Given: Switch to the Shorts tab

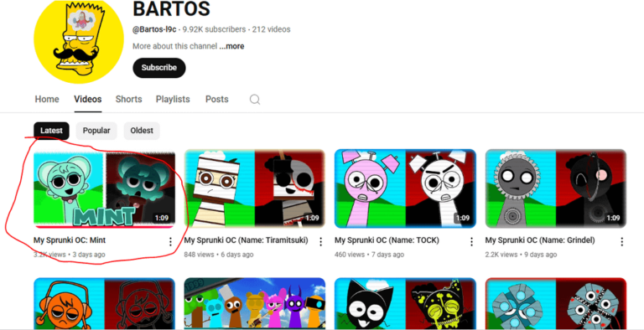Looking at the screenshot, I should tap(128, 100).
